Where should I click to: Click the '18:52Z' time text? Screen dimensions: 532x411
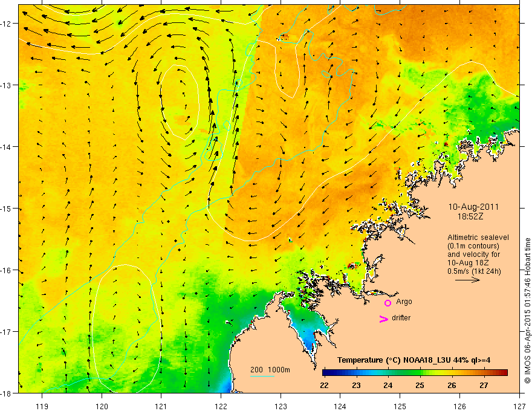coord(470,216)
